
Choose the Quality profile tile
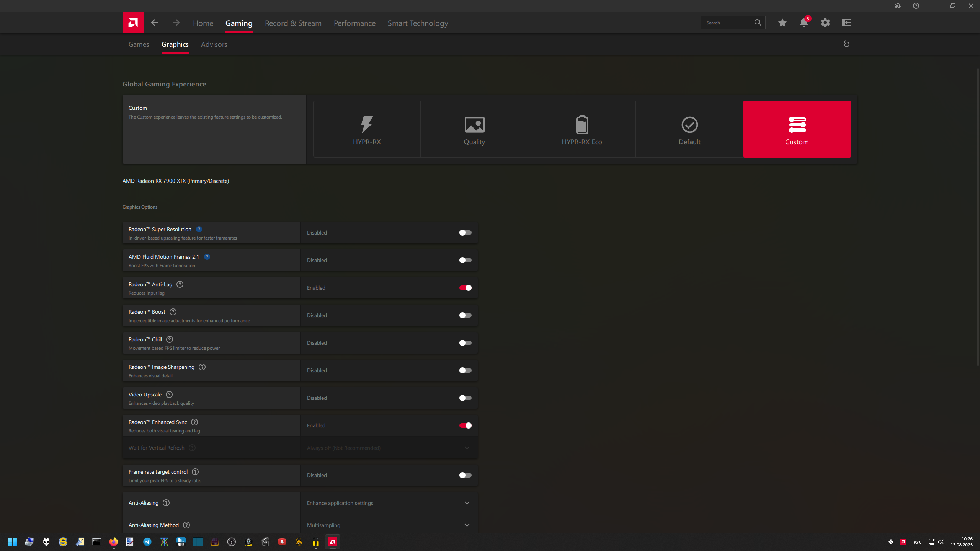point(474,129)
